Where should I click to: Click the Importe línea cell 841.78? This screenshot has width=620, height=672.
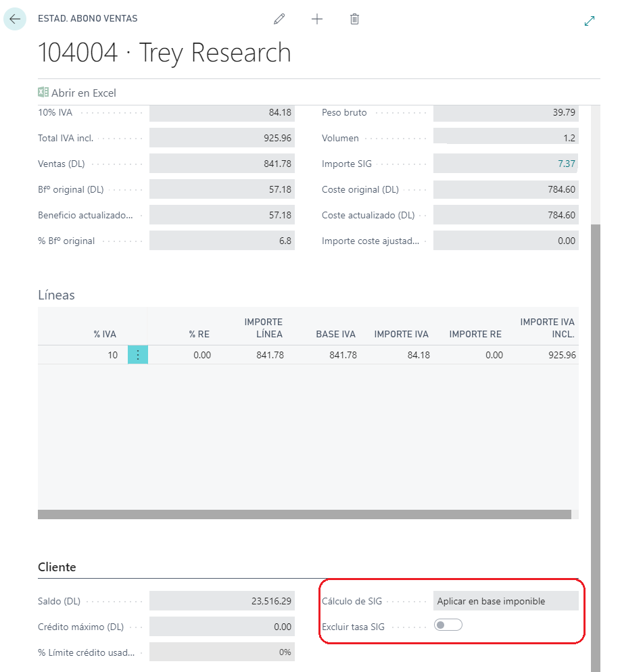click(x=270, y=355)
